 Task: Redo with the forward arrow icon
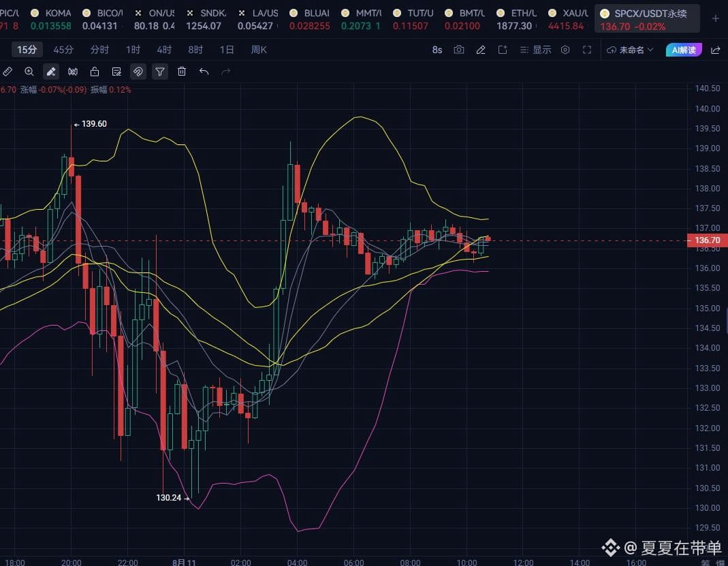click(x=225, y=72)
